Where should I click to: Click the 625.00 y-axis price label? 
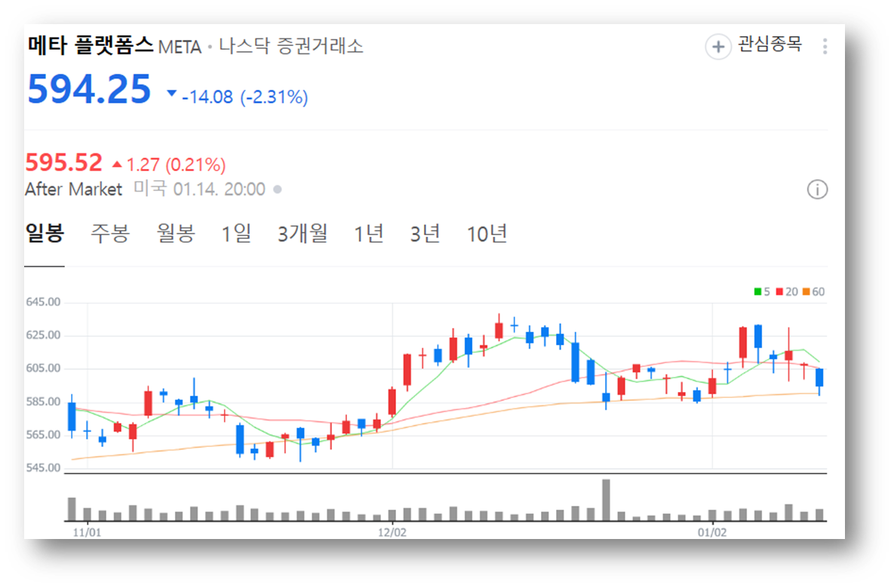click(x=43, y=335)
